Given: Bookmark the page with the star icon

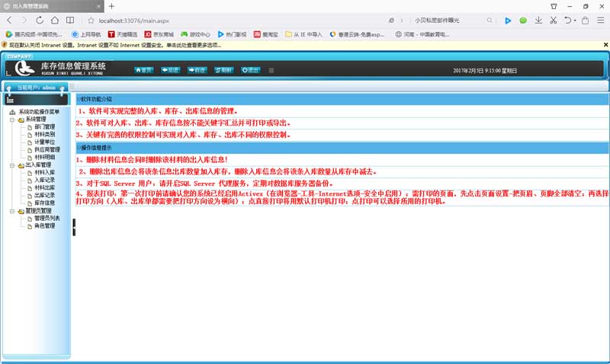Looking at the screenshot, I should [x=91, y=21].
